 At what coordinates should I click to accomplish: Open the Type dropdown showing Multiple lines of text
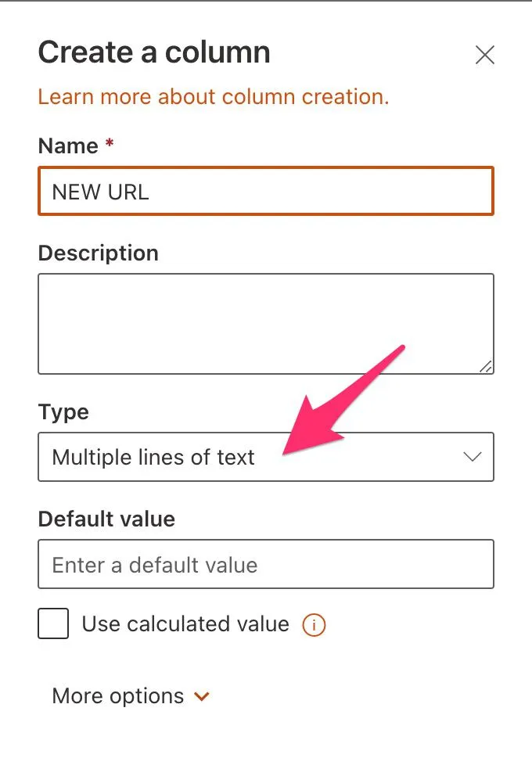pos(265,457)
